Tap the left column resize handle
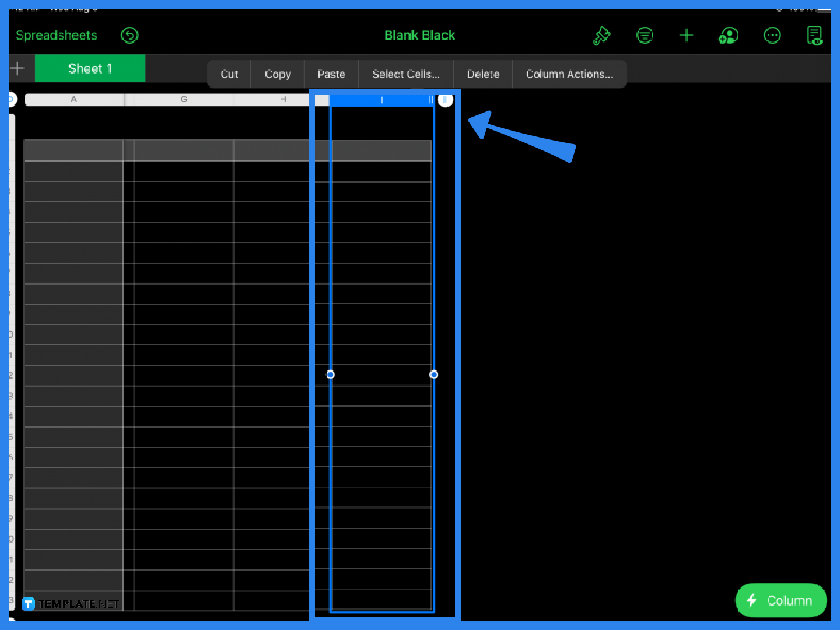The height and width of the screenshot is (630, 840). (x=331, y=374)
